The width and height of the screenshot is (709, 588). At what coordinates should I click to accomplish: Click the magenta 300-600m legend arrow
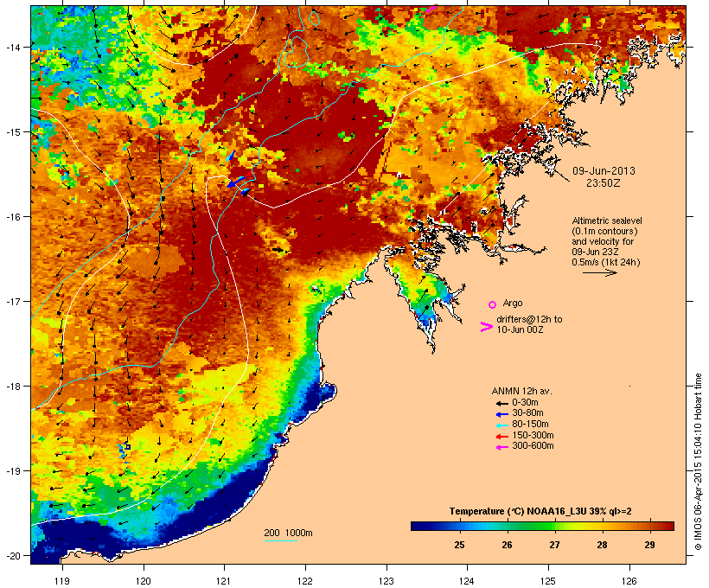coord(501,447)
